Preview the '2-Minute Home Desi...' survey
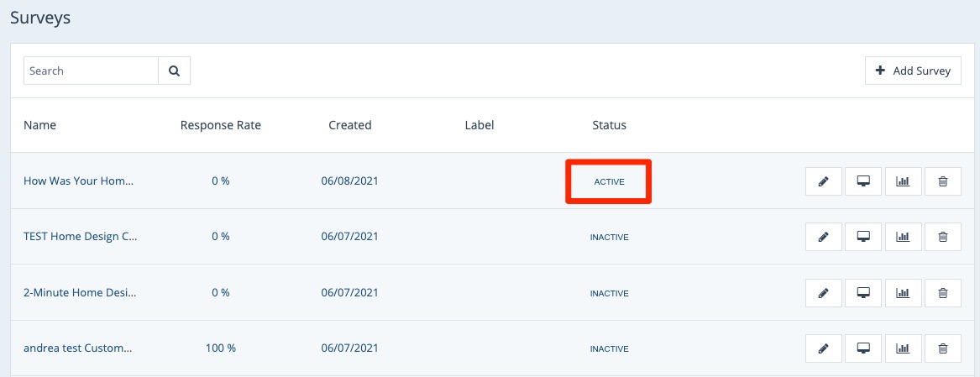The height and width of the screenshot is (377, 980). tap(862, 293)
